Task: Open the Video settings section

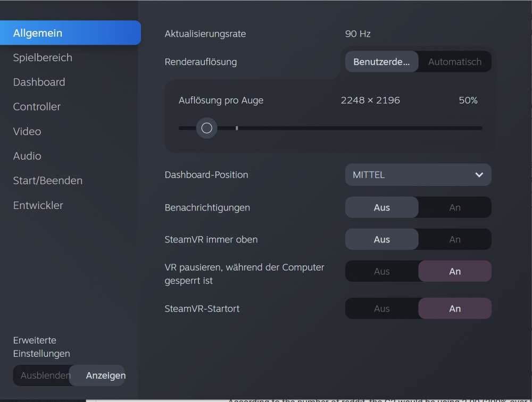Action: click(x=27, y=131)
